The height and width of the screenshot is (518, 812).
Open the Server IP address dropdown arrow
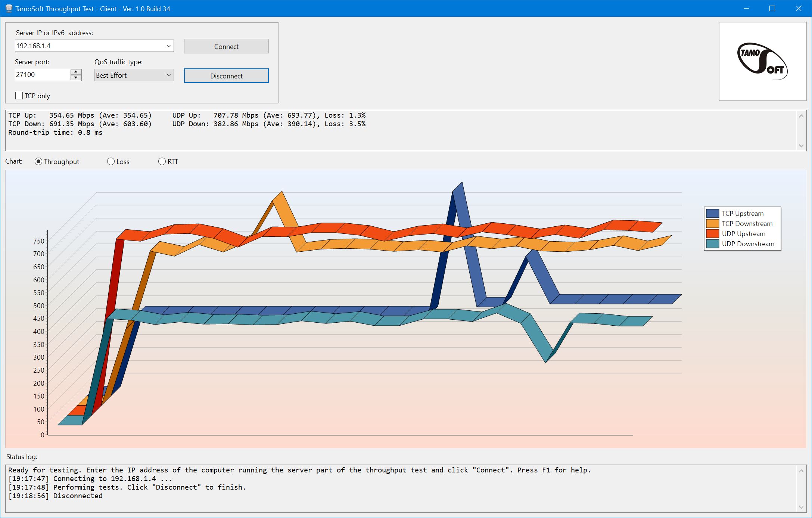169,46
